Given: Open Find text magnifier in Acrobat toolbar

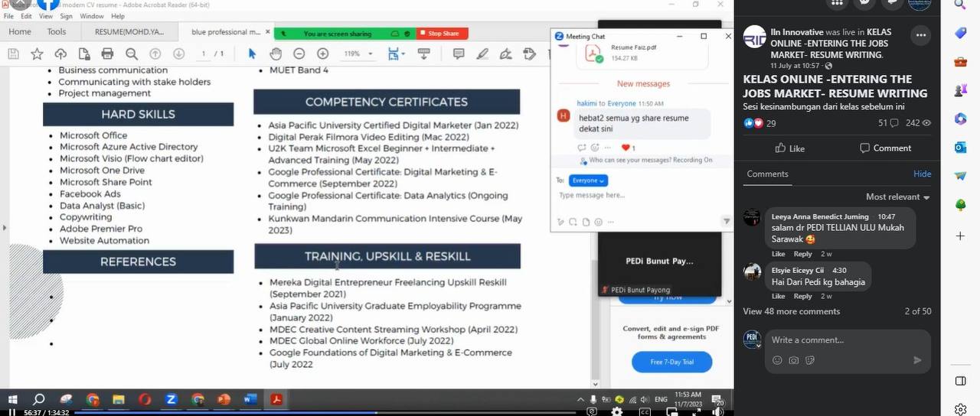Looking at the screenshot, I should tap(131, 54).
